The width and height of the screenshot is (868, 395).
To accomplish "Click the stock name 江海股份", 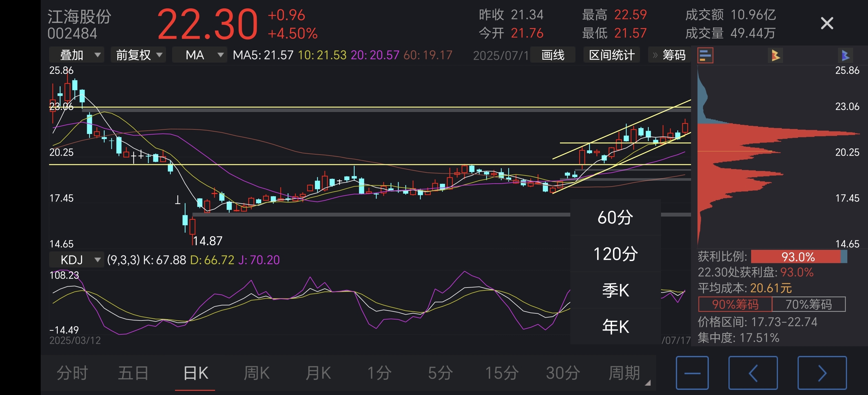I will coord(79,16).
